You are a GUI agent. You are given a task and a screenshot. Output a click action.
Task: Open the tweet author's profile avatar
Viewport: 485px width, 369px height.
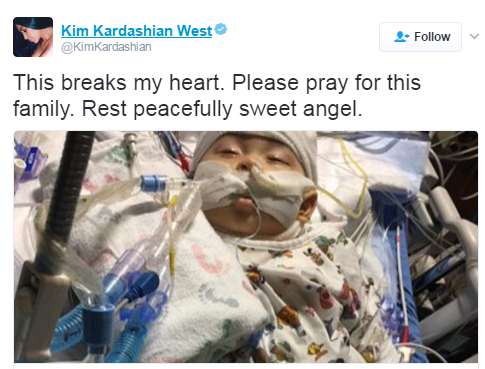[33, 37]
